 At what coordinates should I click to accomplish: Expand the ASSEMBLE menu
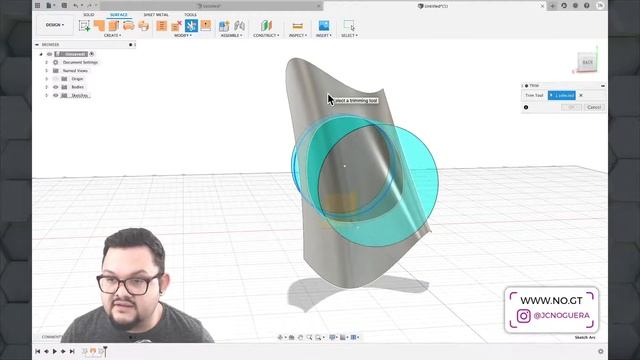pos(231,36)
